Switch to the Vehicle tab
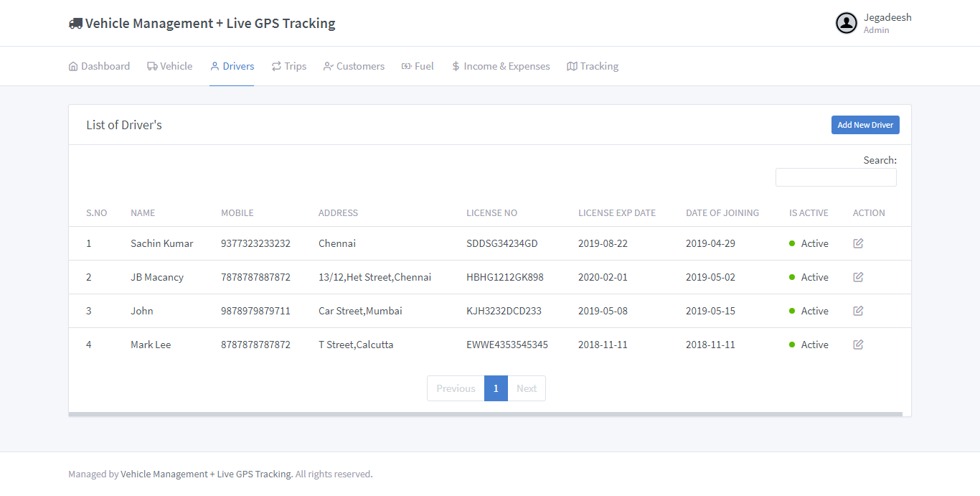Screen dimensions: 980x496 click(169, 65)
